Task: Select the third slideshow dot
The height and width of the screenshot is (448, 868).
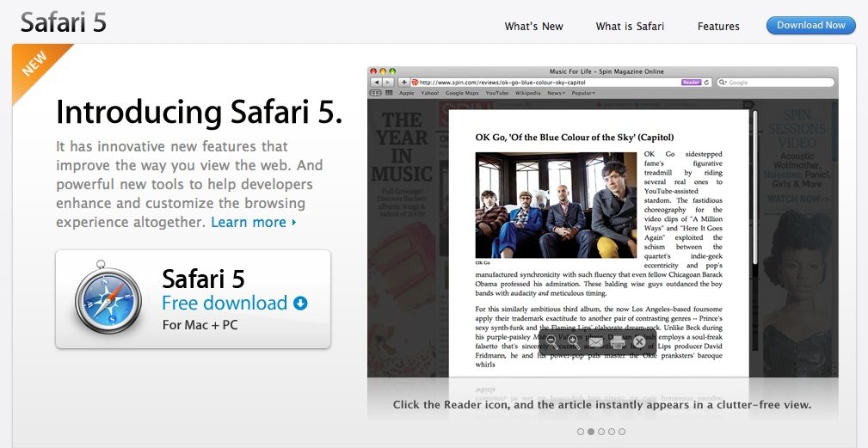Action: (x=601, y=432)
